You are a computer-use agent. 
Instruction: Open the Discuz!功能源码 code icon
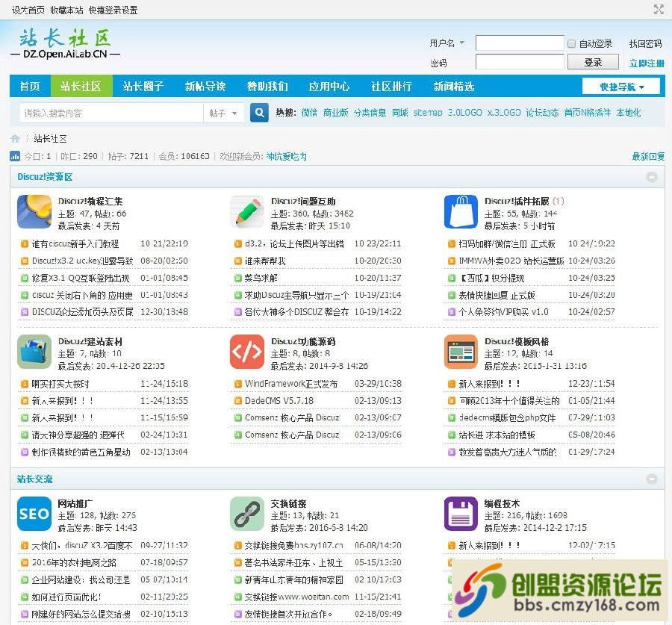pyautogui.click(x=247, y=352)
